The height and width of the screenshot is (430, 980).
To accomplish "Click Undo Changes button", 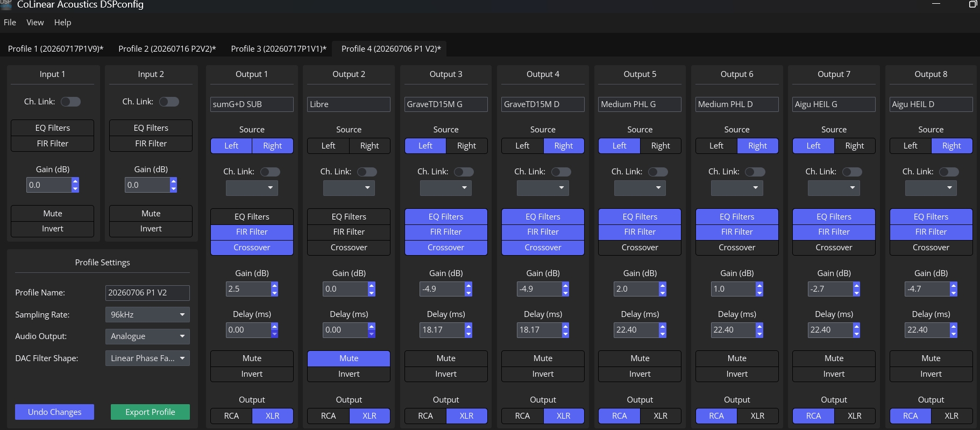I will pos(54,412).
